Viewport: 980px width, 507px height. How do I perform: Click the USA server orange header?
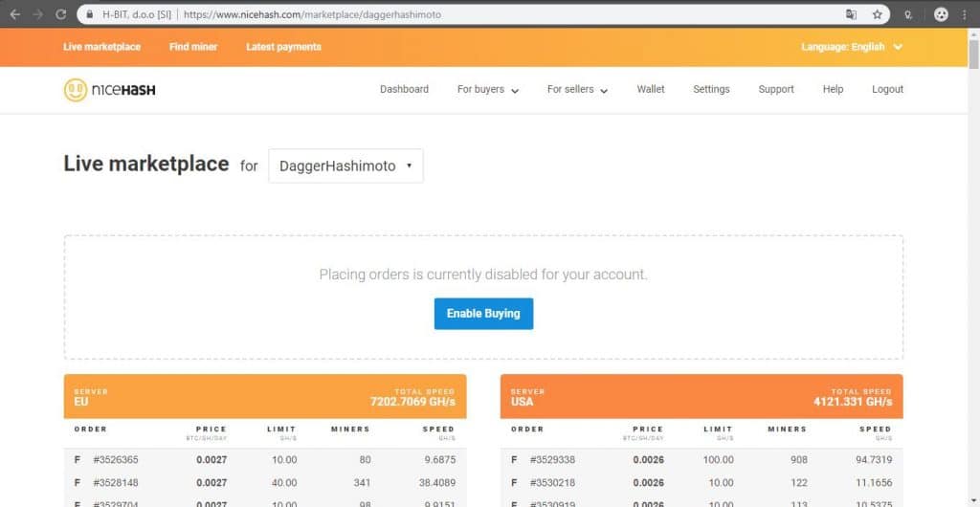(702, 396)
